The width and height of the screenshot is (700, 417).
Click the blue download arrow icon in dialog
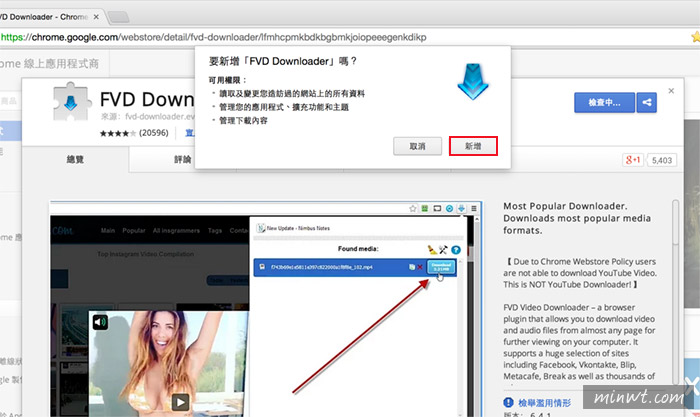(x=473, y=81)
